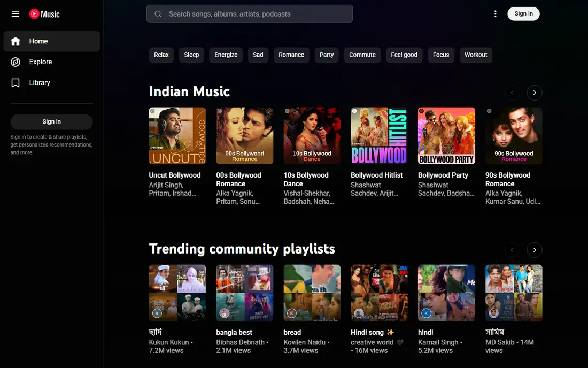
Task: Open MD Sakib's playlist thumbnail
Action: [x=514, y=293]
